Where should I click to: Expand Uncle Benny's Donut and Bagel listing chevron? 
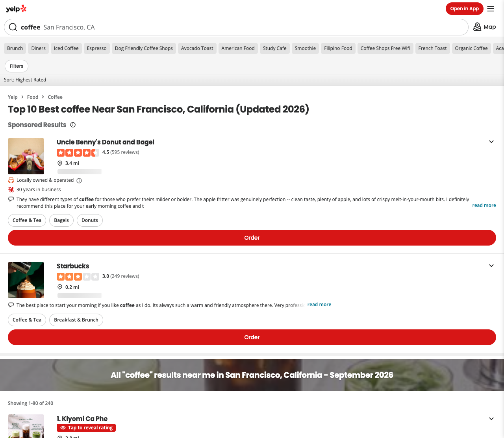[x=491, y=142]
